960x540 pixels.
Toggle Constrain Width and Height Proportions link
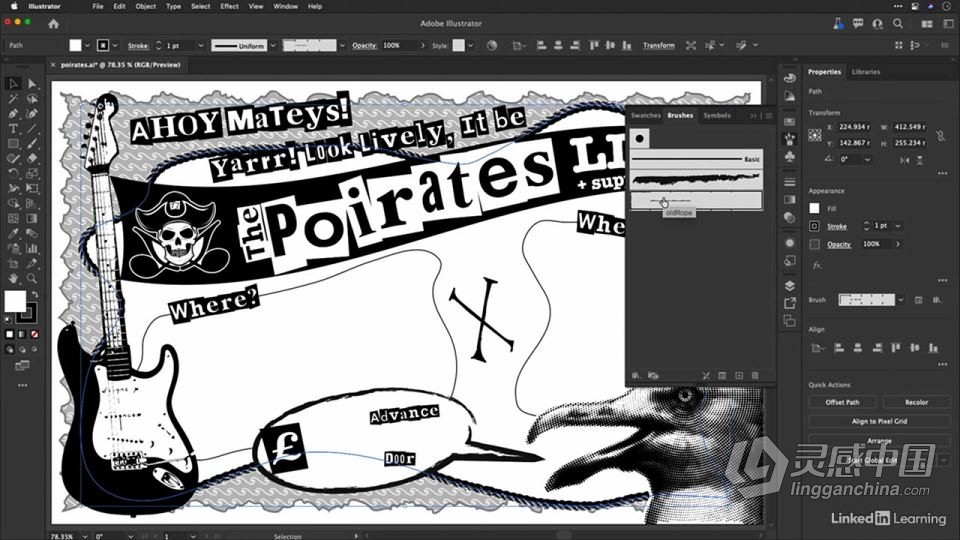point(940,135)
